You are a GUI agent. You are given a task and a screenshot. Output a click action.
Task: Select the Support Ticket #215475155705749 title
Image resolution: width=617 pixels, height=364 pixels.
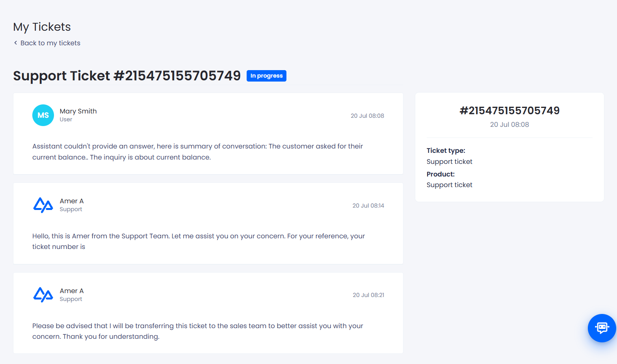tap(127, 76)
